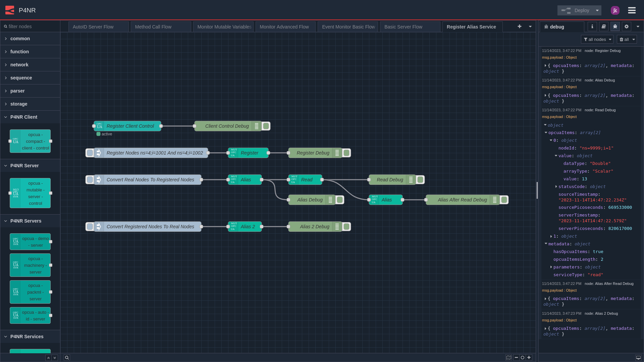Open the main hamburger menu
Viewport: 644px width, 362px height.
click(x=632, y=10)
